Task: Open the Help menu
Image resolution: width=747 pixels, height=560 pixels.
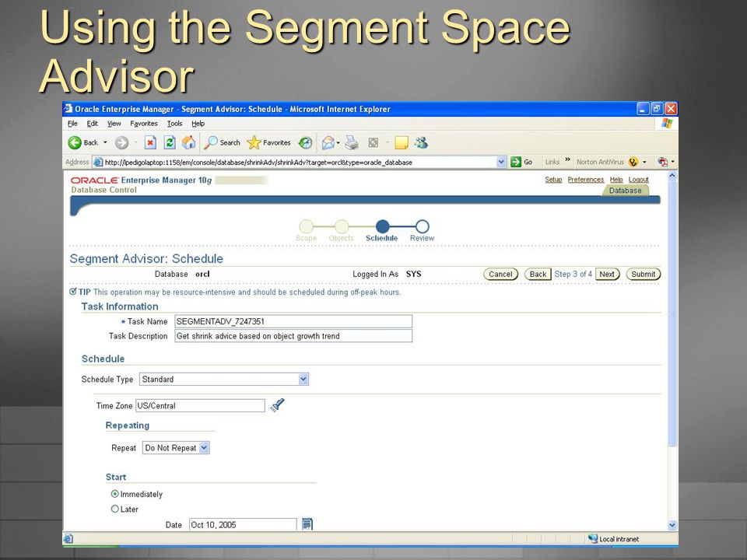Action: [198, 124]
